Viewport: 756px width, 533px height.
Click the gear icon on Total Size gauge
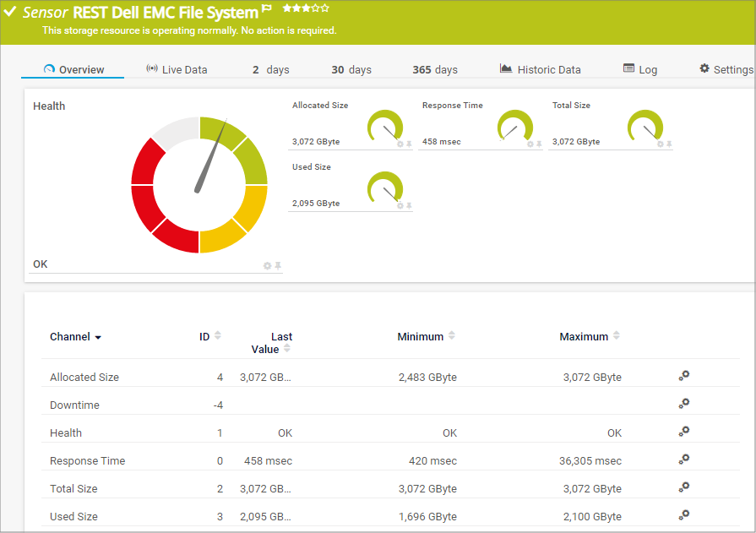point(661,144)
